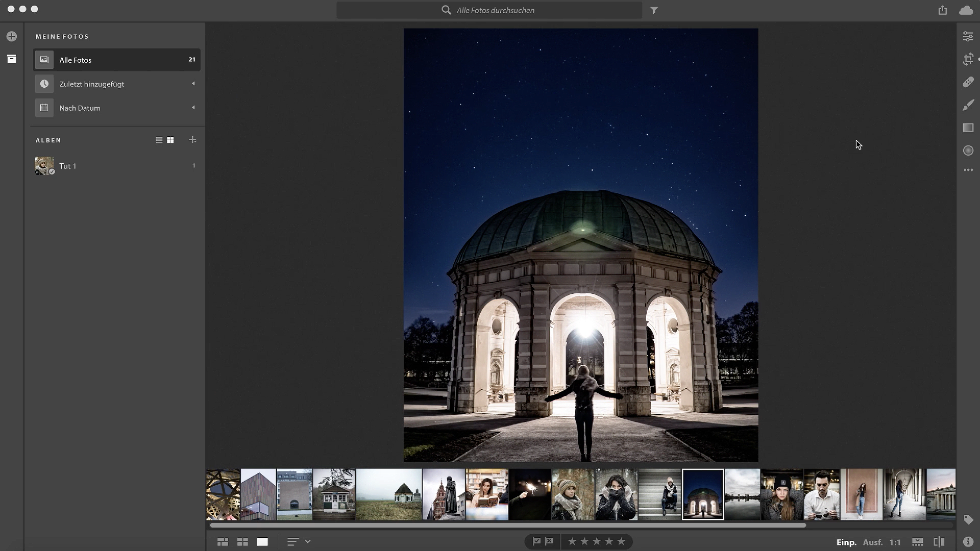
Task: Open the photo Info panel
Action: pos(968,541)
